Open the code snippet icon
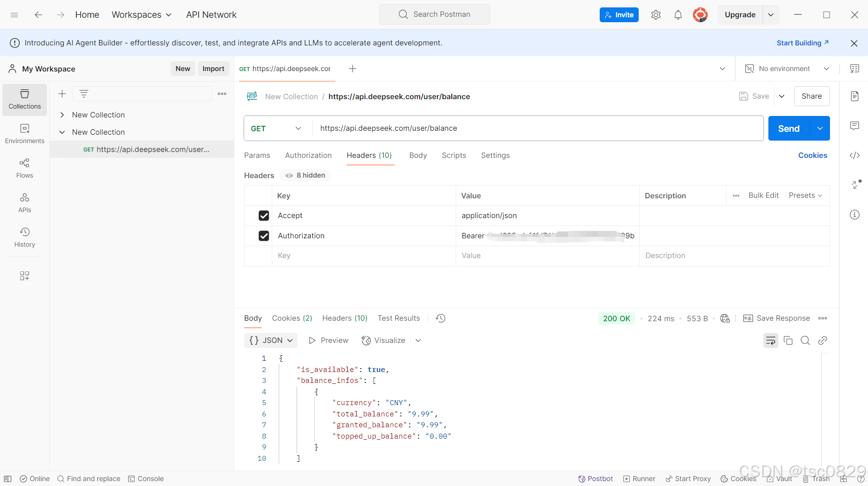This screenshot has width=868, height=486. (x=855, y=155)
